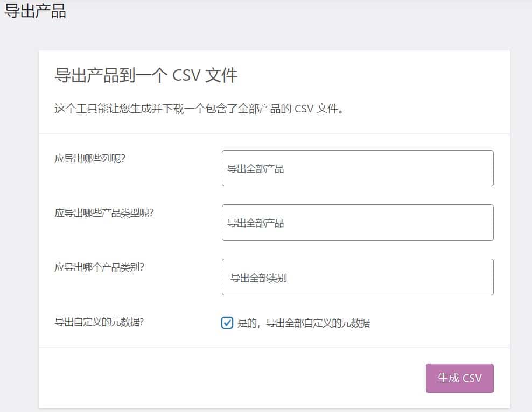
Task: Open the '应导出哪些列呢?' column selector
Action: coord(358,168)
